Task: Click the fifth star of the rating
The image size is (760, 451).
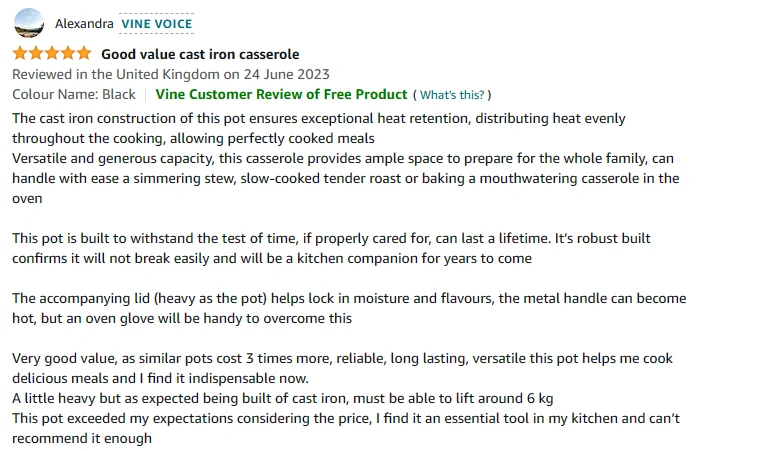Action: click(83, 53)
